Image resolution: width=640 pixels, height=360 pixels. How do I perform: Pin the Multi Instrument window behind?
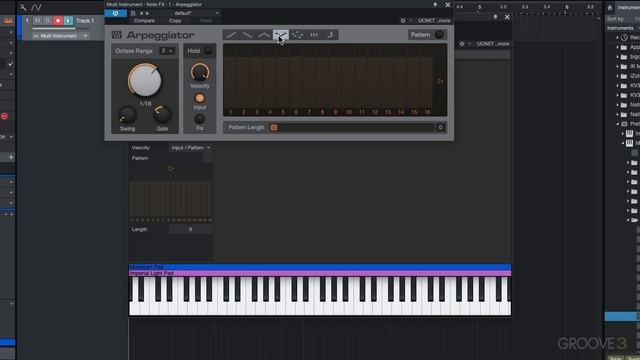(495, 17)
